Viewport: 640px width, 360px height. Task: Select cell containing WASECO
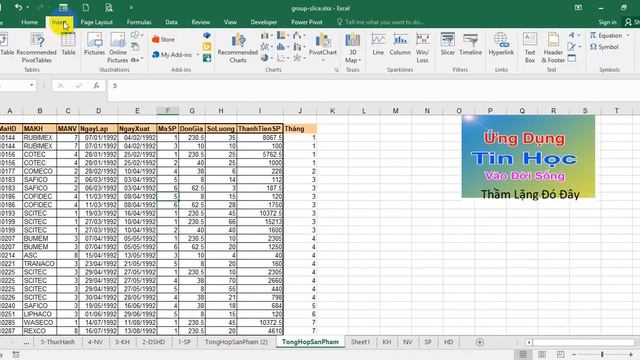click(x=40, y=322)
